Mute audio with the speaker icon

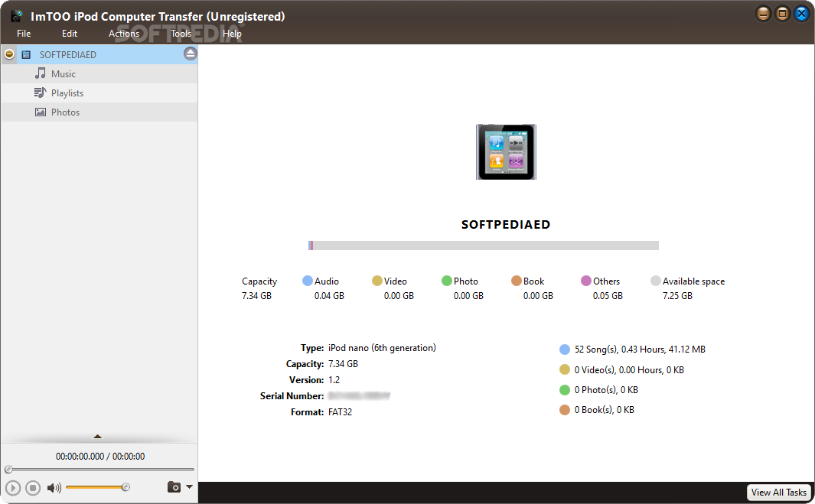click(54, 488)
